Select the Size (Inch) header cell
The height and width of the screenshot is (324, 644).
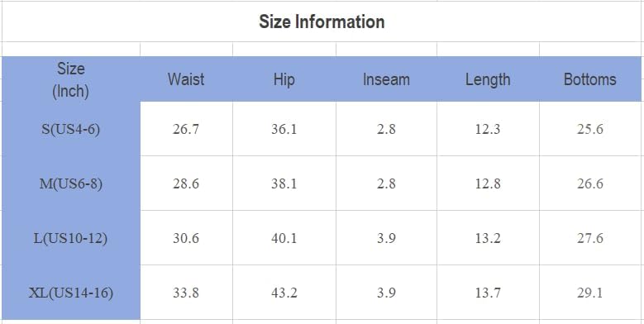[71, 79]
